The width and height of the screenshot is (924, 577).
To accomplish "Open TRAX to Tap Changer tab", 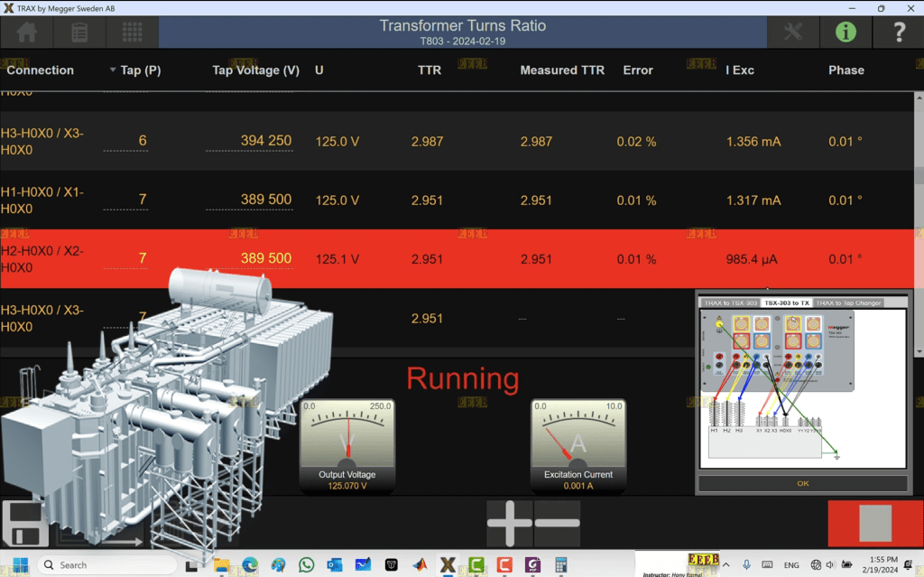I will point(848,302).
